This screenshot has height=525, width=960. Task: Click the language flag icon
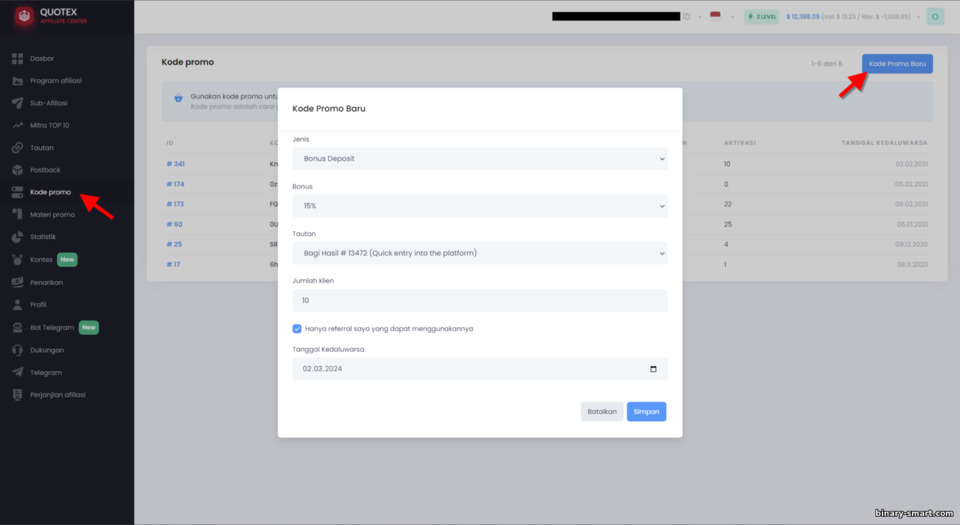[x=715, y=15]
